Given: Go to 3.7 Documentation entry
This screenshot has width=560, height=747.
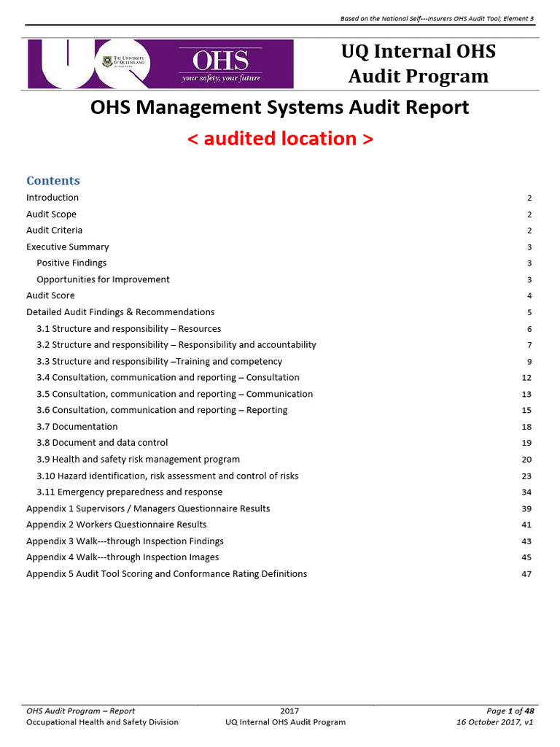Looking at the screenshot, I should 77,426.
